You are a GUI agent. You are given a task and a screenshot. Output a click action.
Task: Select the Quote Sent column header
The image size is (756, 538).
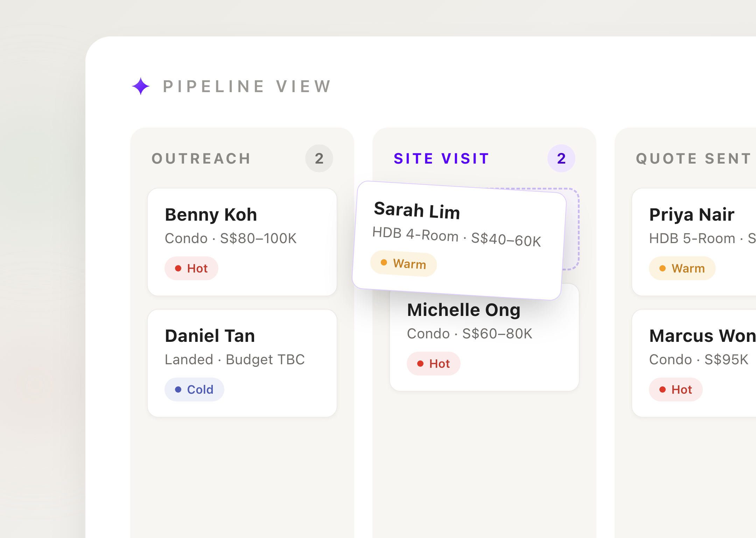click(694, 158)
